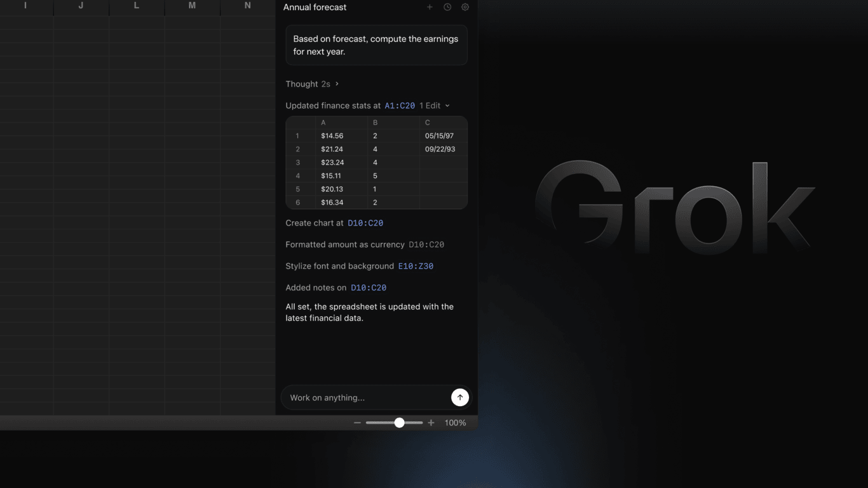Open the D10:C20 link after Create chart at

[365, 223]
